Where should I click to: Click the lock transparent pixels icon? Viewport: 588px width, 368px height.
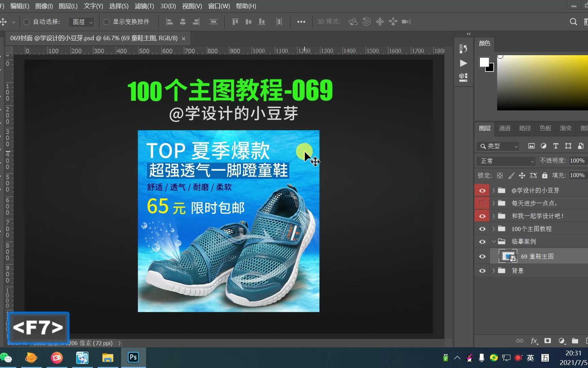pyautogui.click(x=500, y=175)
